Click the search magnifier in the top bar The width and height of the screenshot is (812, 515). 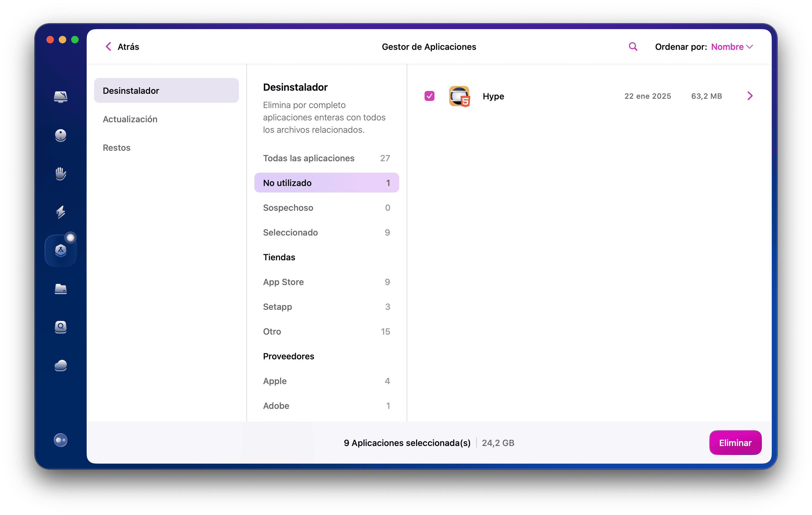633,46
